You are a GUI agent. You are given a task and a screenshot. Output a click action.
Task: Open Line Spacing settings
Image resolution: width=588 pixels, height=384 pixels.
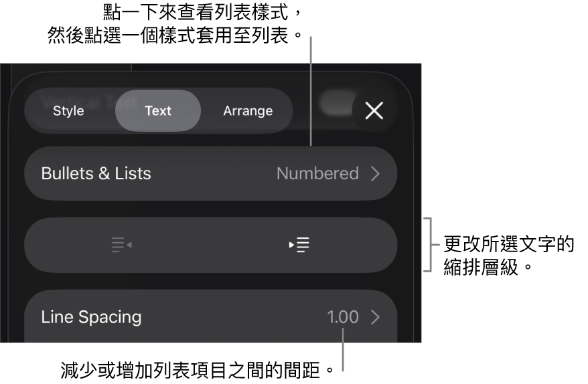click(x=210, y=316)
